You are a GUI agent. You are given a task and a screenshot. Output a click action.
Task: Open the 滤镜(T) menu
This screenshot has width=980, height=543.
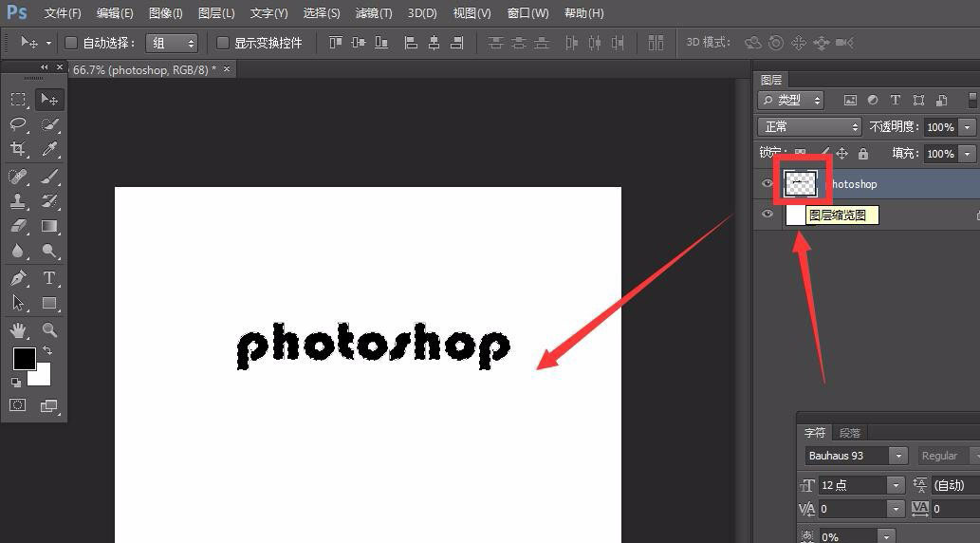pos(374,12)
